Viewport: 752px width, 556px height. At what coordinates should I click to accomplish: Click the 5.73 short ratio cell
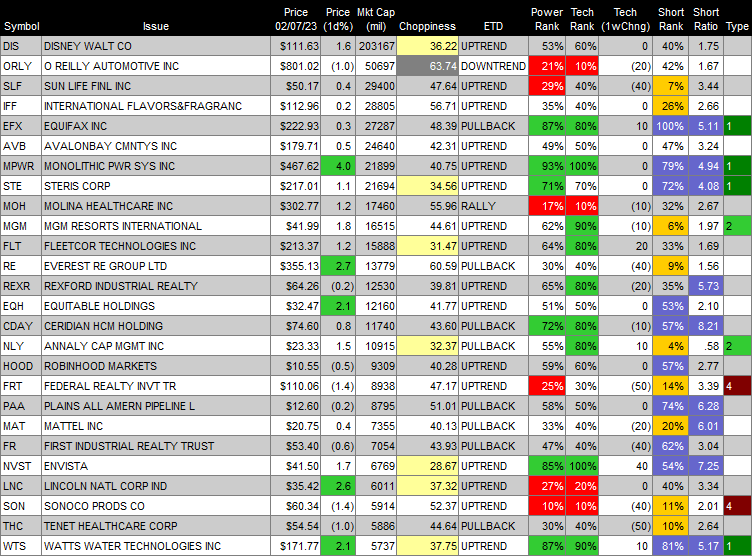[x=706, y=286]
